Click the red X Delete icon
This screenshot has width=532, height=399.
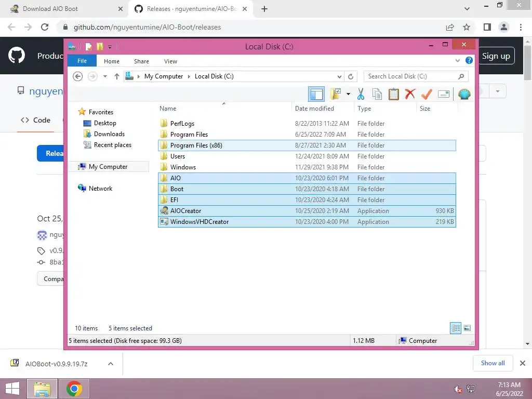410,94
